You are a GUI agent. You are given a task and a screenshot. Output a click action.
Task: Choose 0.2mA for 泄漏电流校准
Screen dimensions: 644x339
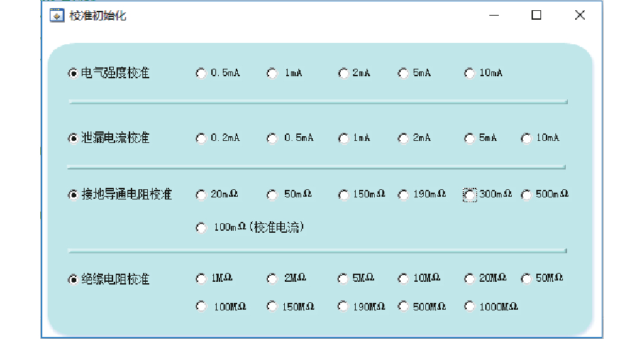pyautogui.click(x=201, y=138)
